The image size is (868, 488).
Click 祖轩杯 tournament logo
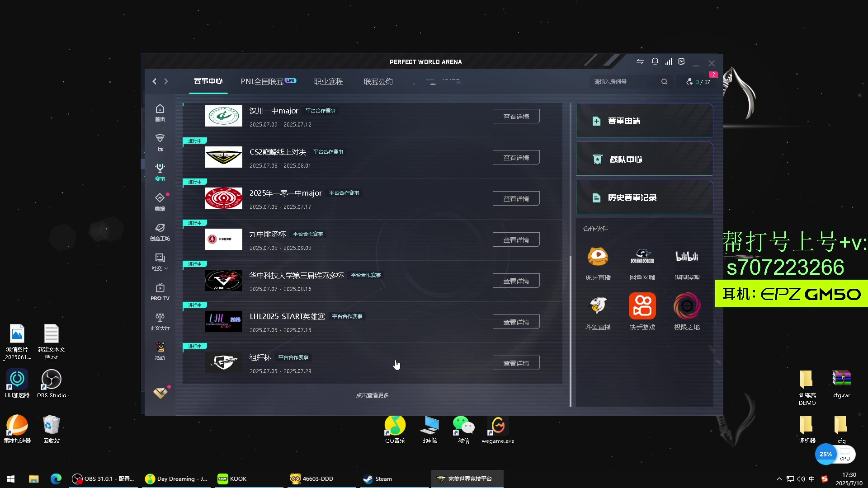coord(223,363)
